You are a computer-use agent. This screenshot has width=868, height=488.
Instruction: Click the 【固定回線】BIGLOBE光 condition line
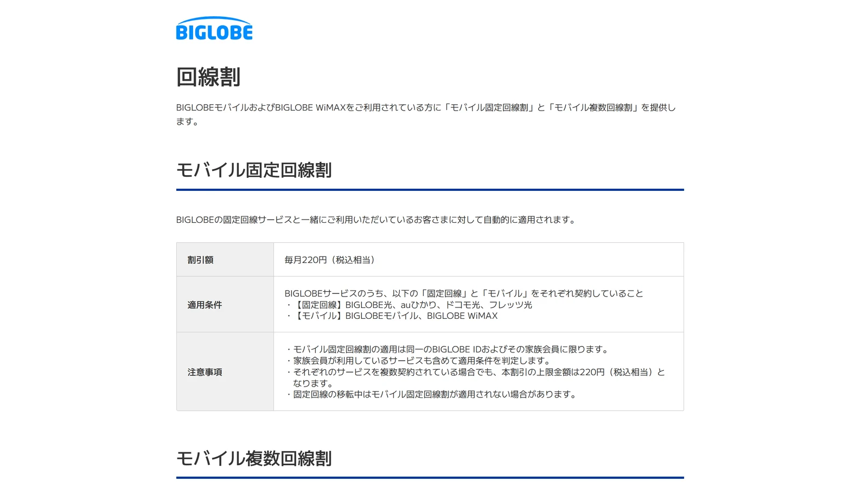coord(409,305)
